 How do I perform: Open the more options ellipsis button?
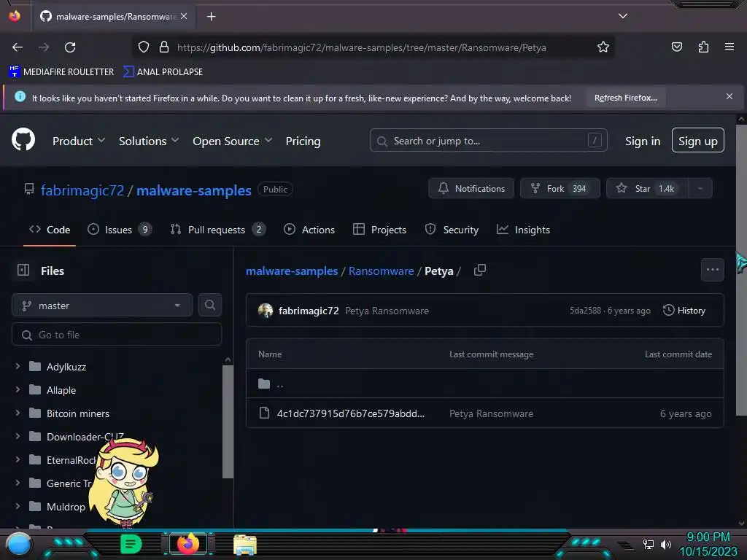click(x=712, y=270)
